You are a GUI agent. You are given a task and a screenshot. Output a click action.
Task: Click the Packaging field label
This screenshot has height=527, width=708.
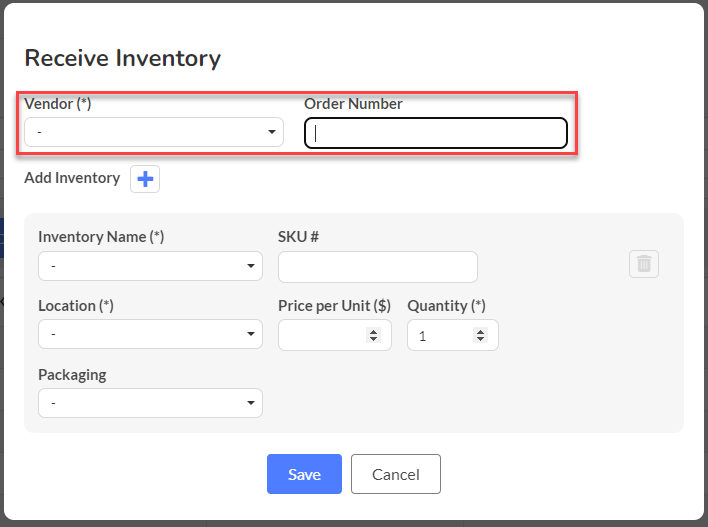pyautogui.click(x=72, y=375)
